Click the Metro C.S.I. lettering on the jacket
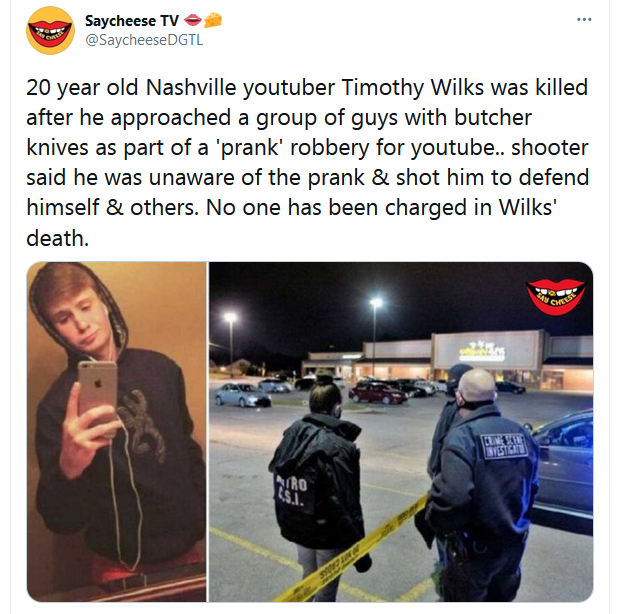The height and width of the screenshot is (614, 623). pyautogui.click(x=291, y=491)
